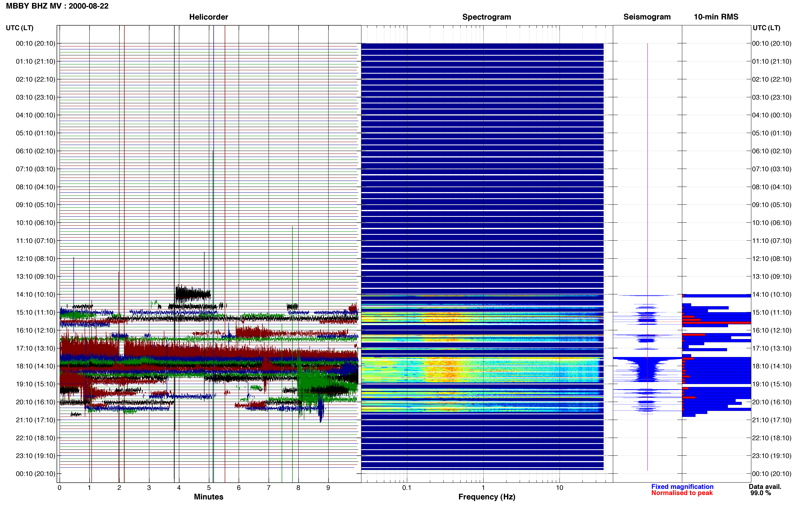Click frequency tick label 10
This screenshot has width=812, height=508.
coord(559,488)
